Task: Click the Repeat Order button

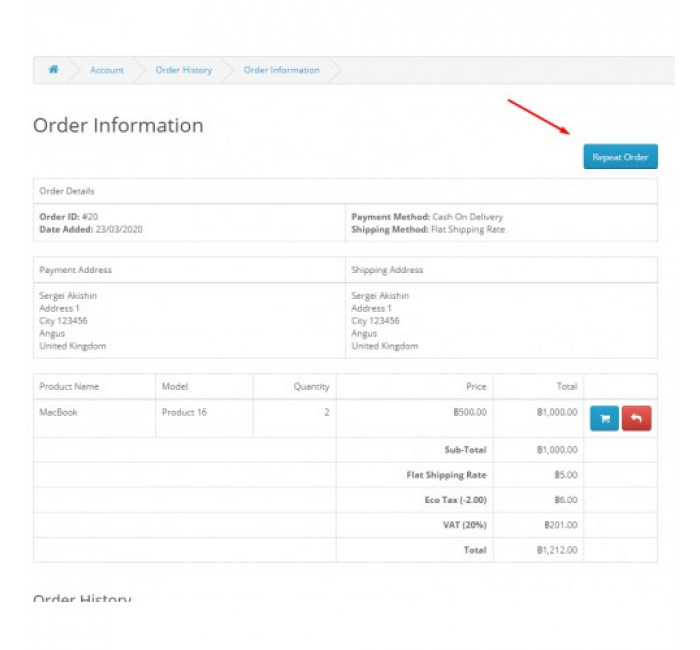Action: pos(620,157)
